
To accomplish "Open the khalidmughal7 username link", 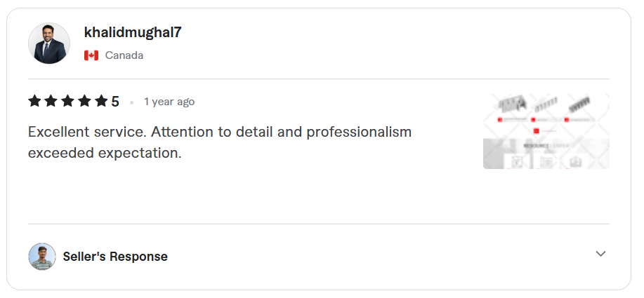I will pos(133,32).
